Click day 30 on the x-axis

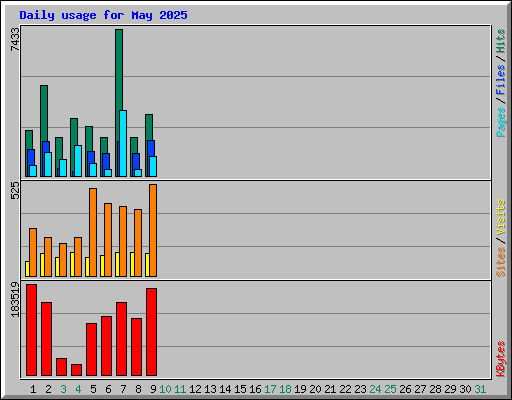click(465, 389)
